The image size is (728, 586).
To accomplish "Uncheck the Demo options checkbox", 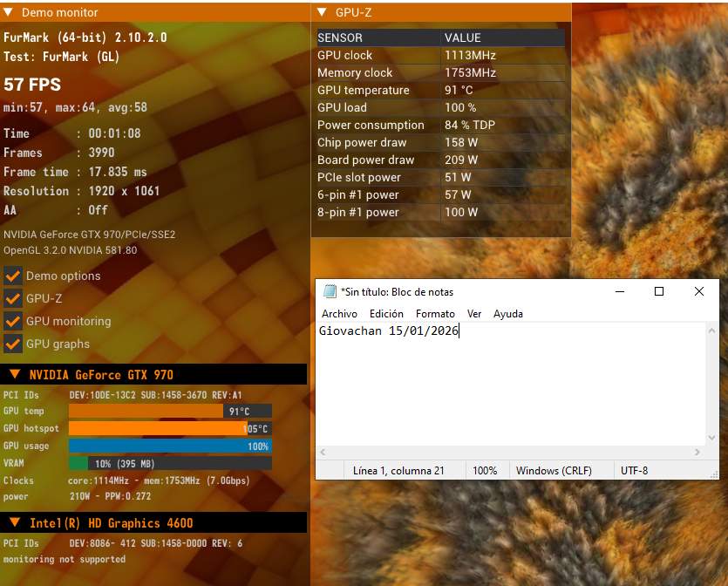I will [12, 276].
